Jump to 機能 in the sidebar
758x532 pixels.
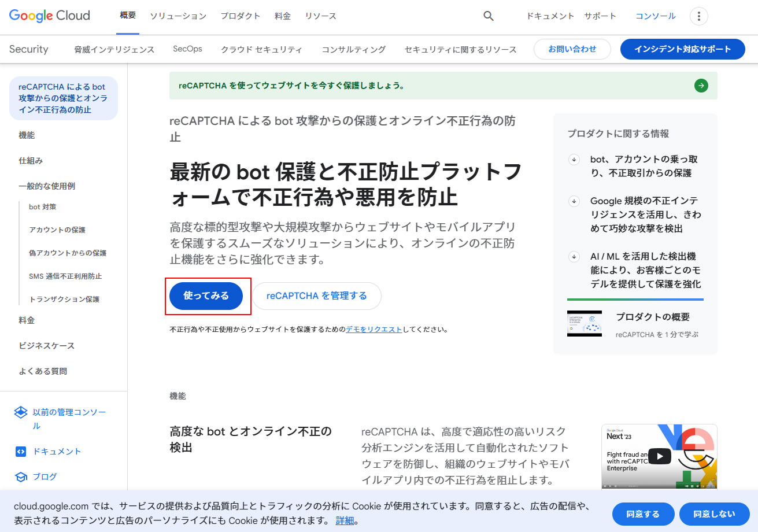point(27,135)
